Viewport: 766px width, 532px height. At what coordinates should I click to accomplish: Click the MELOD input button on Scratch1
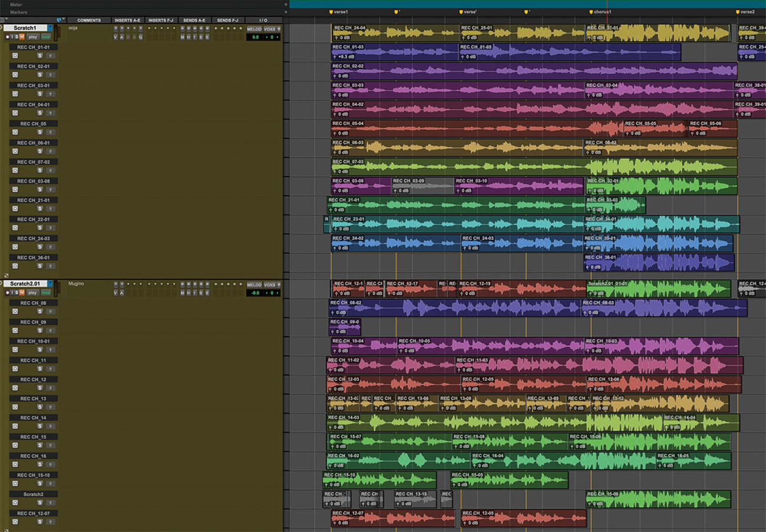pos(254,29)
